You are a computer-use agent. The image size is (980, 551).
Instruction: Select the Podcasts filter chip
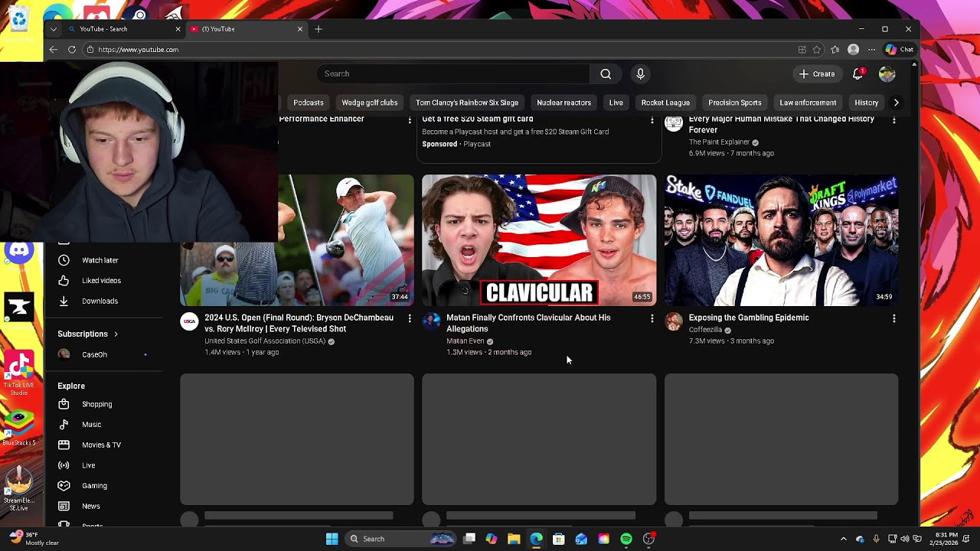tap(309, 103)
